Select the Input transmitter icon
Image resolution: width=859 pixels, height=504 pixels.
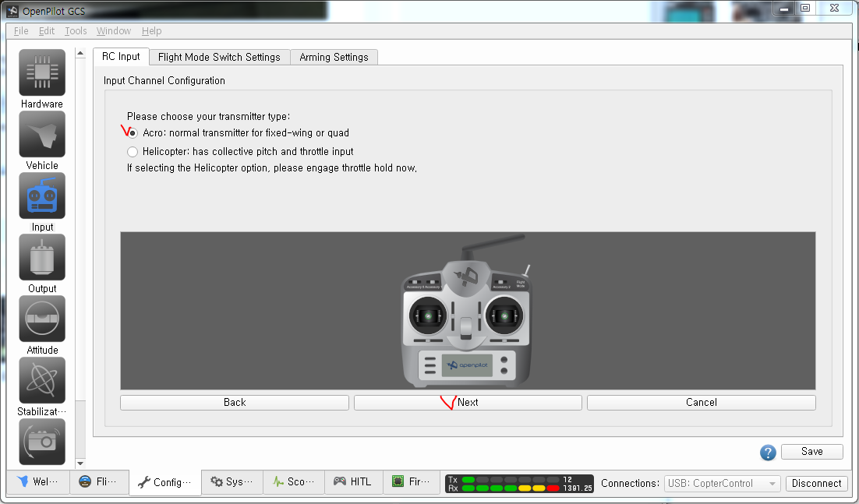(42, 196)
